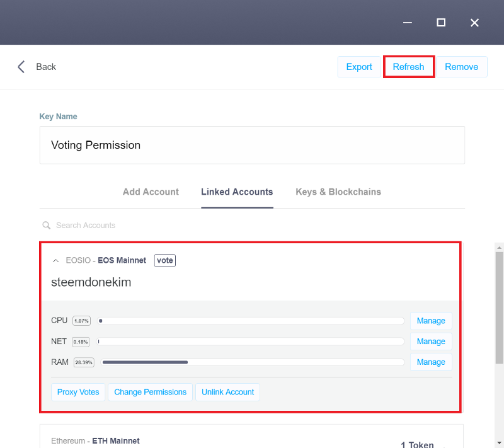The width and height of the screenshot is (504, 448).
Task: Switch to the Add Account tab
Action: tap(151, 192)
